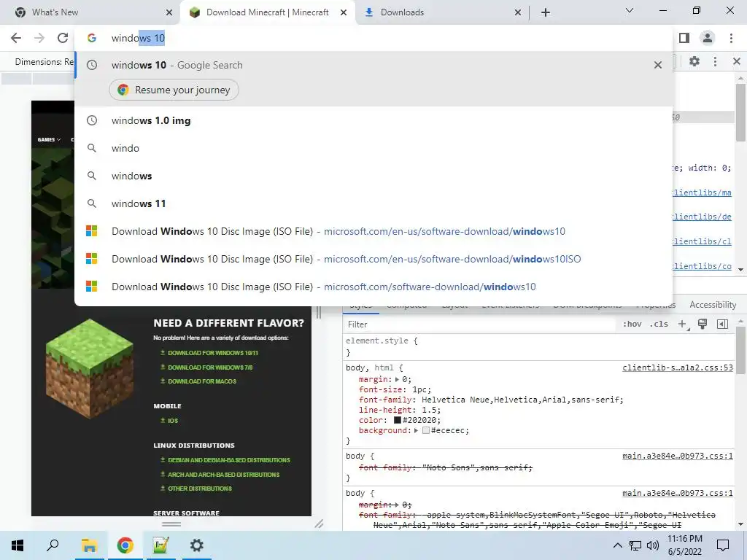This screenshot has width=747, height=560.
Task: Open the GAMES menu on Minecraft page
Action: [49, 139]
